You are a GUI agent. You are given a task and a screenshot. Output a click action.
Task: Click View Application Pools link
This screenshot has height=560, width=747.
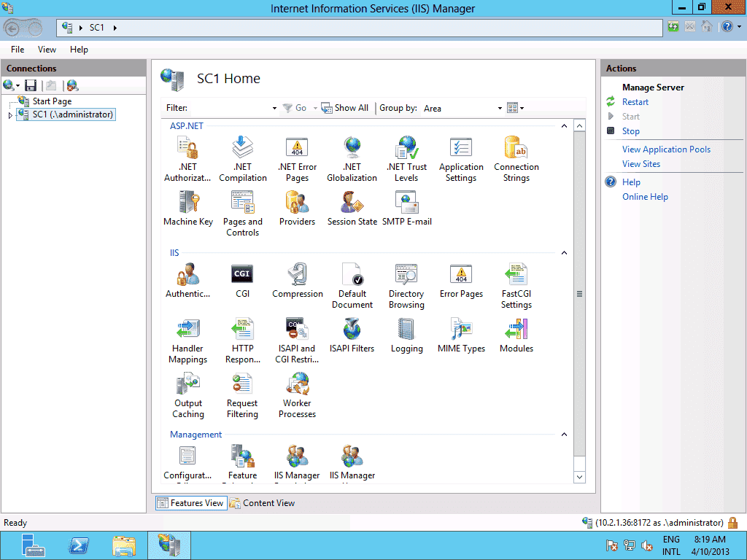point(666,149)
